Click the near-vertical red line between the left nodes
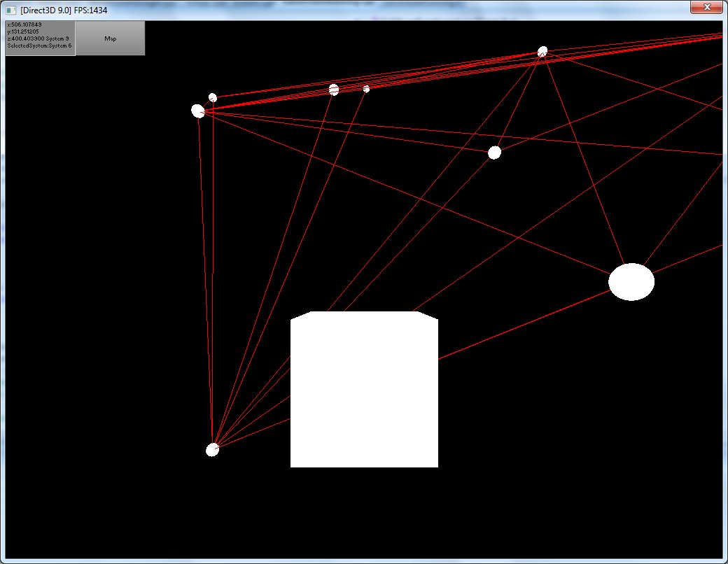Viewport: 728px width, 564px height. [x=205, y=280]
